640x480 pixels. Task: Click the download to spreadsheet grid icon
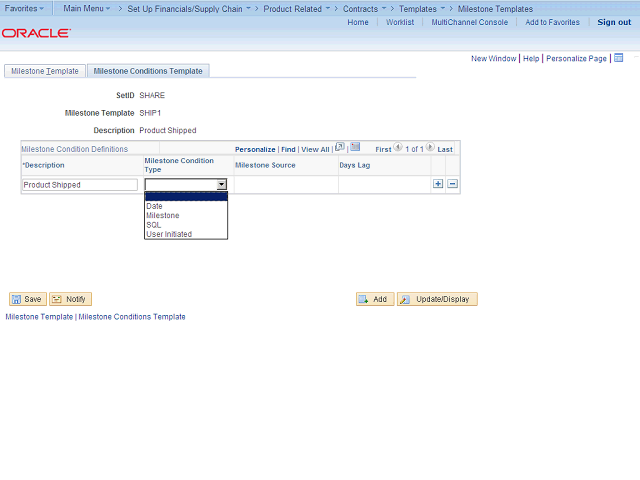355,147
